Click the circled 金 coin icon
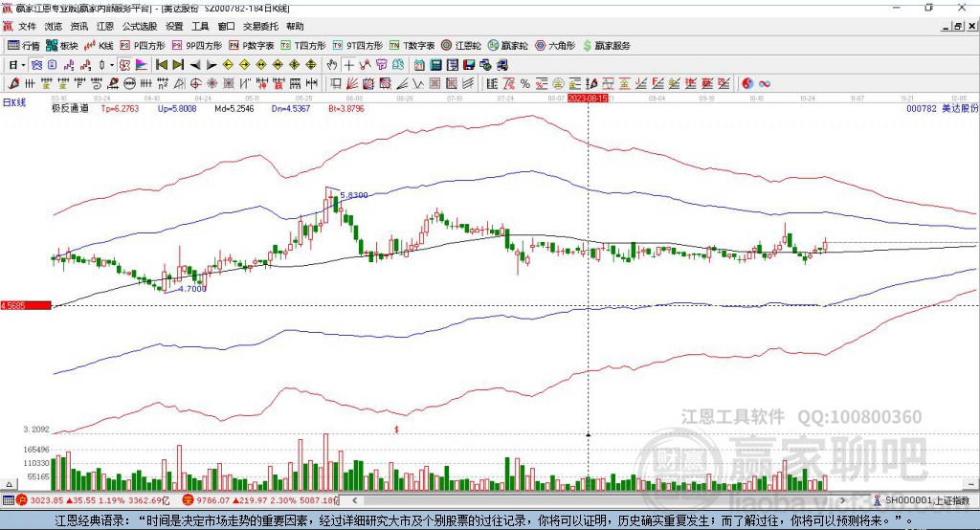The width and height of the screenshot is (980, 530). (x=559, y=83)
